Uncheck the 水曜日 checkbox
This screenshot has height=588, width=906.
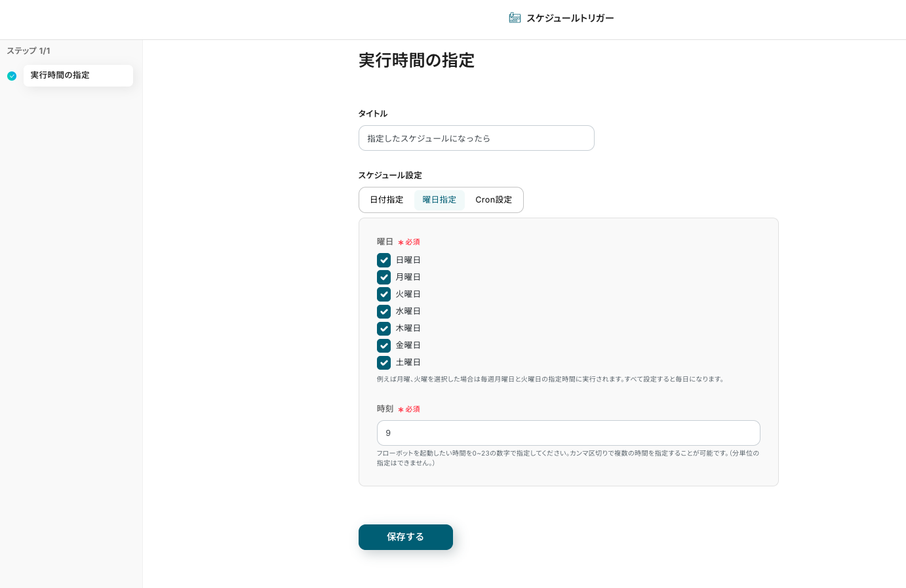(384, 311)
